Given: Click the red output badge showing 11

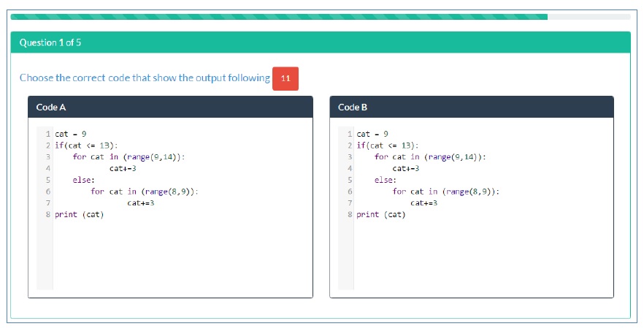Looking at the screenshot, I should [x=285, y=78].
